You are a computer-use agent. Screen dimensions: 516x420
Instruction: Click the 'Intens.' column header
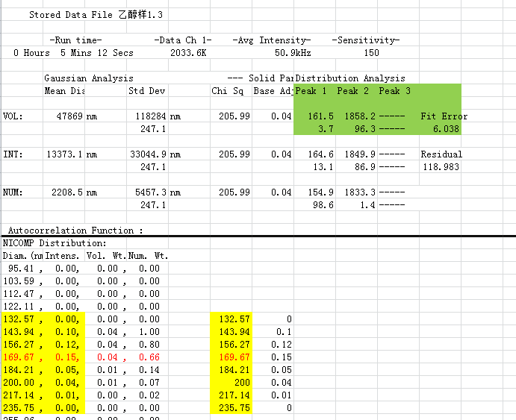click(62, 256)
